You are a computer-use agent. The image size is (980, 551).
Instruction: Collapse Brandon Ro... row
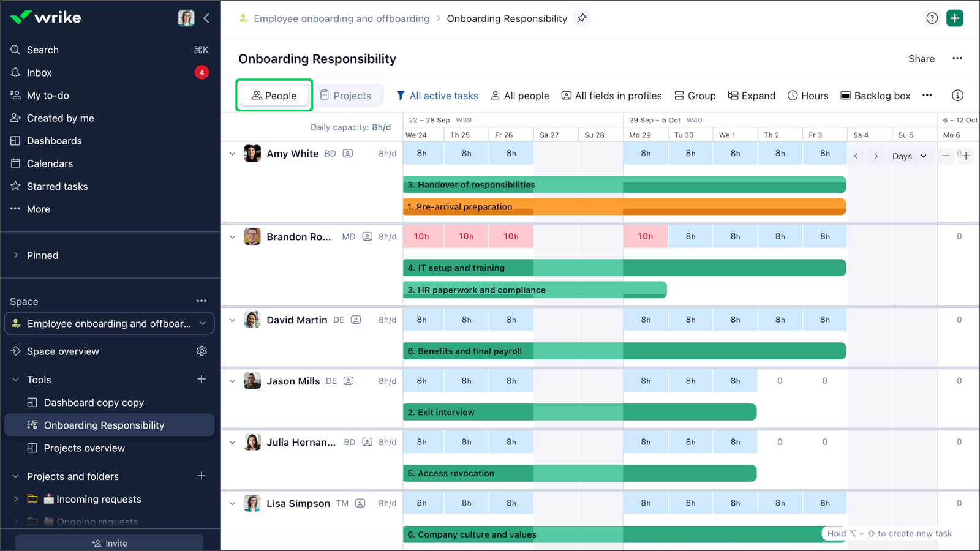point(232,237)
